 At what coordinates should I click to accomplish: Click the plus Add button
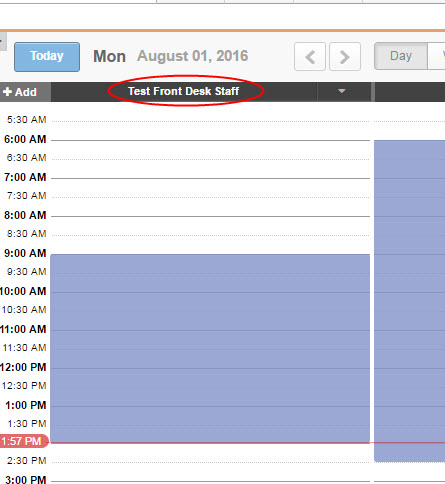pyautogui.click(x=20, y=92)
